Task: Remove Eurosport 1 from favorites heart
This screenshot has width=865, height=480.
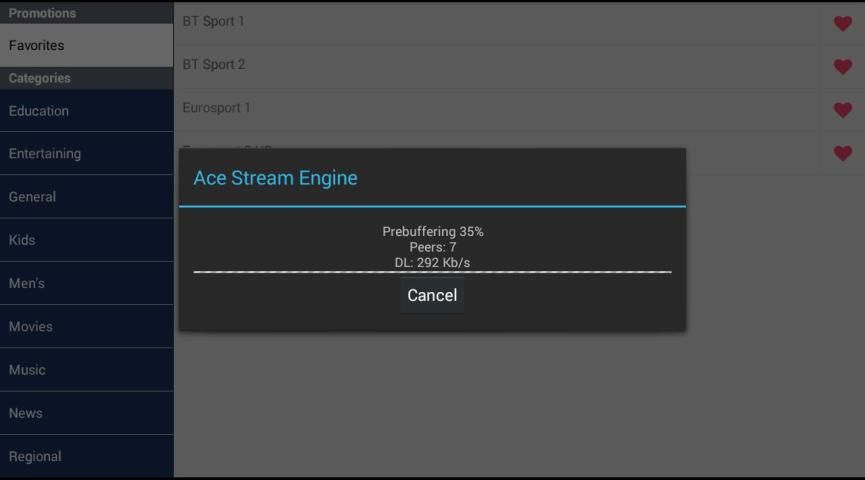Action: [x=843, y=110]
